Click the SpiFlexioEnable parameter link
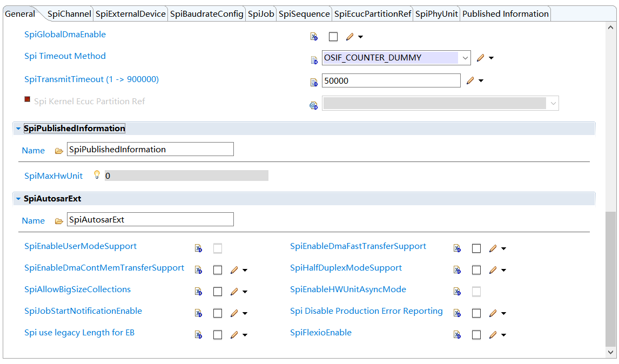This screenshot has width=619, height=364. [x=321, y=333]
